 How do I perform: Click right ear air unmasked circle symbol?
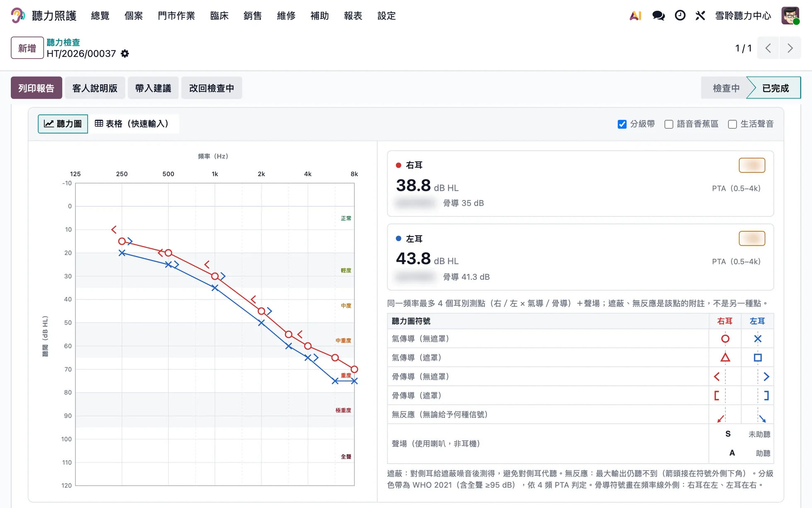point(725,339)
